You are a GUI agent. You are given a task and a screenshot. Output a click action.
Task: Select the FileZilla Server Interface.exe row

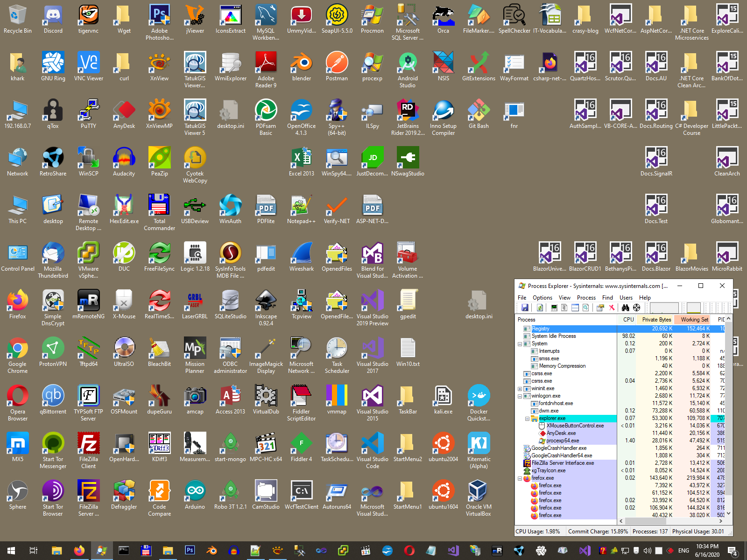click(620, 463)
